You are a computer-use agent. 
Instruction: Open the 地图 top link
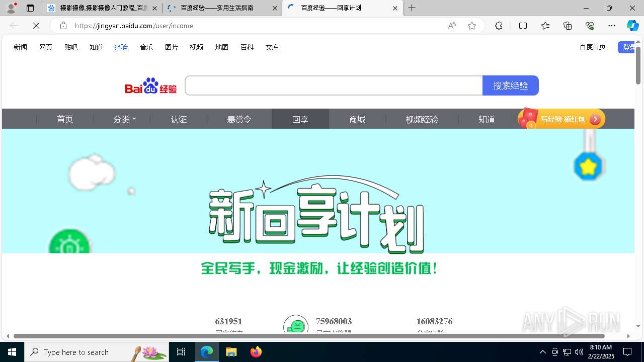pyautogui.click(x=222, y=47)
